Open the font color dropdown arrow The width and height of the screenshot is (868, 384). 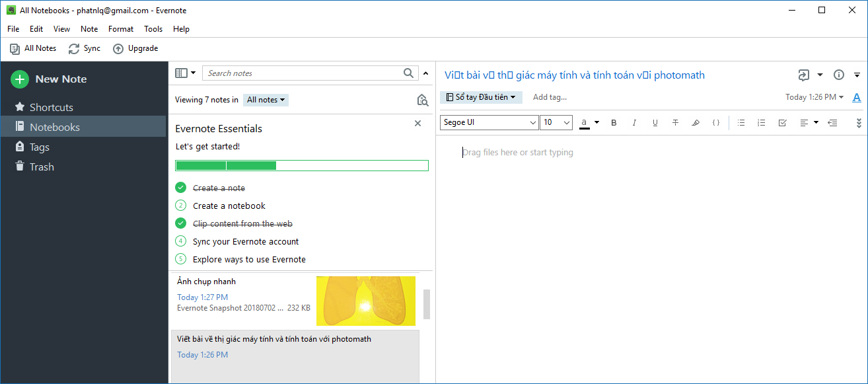(597, 122)
